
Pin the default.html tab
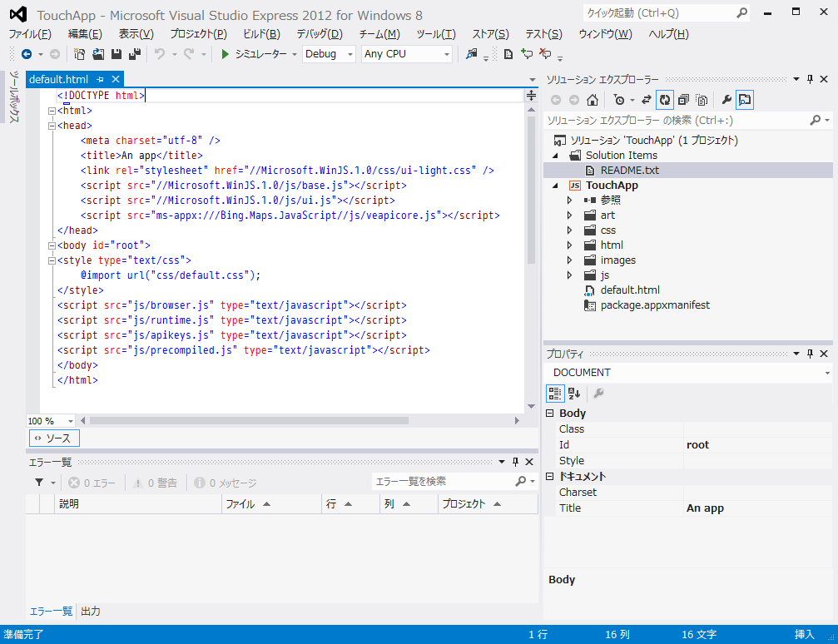click(100, 79)
